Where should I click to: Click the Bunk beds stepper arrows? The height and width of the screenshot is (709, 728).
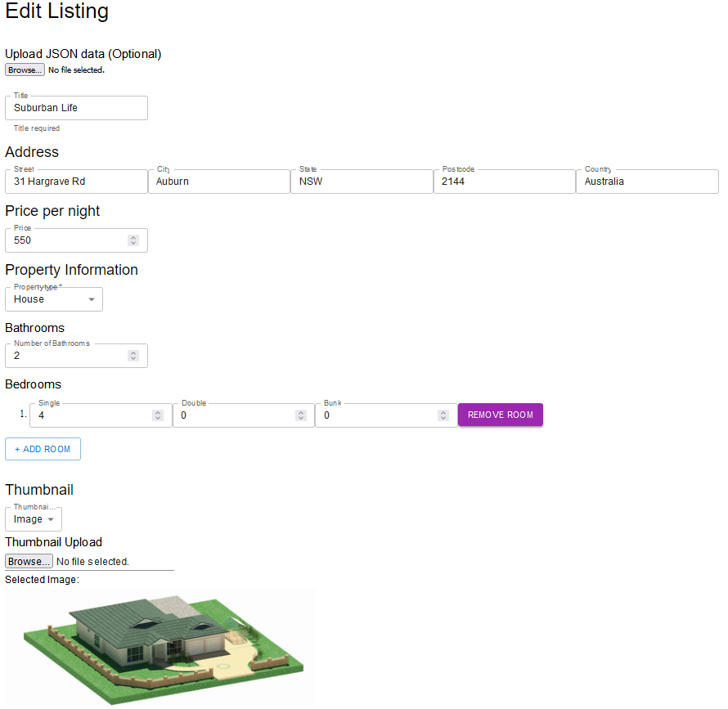click(443, 415)
